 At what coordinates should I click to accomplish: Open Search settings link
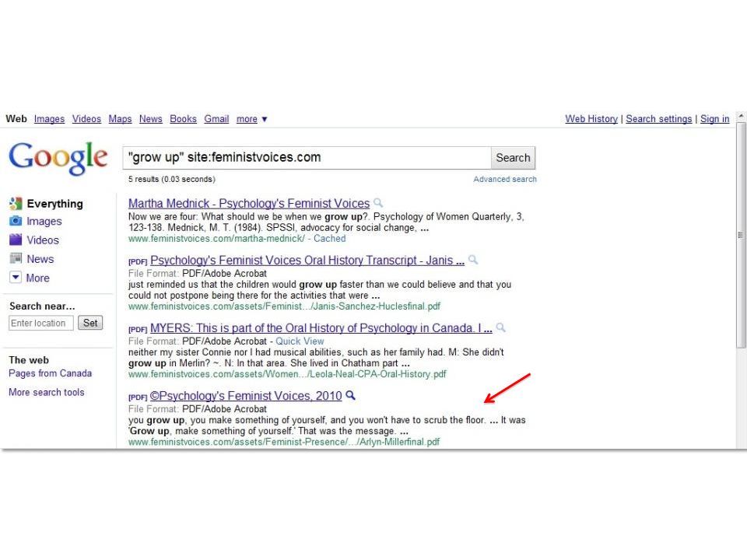point(659,119)
